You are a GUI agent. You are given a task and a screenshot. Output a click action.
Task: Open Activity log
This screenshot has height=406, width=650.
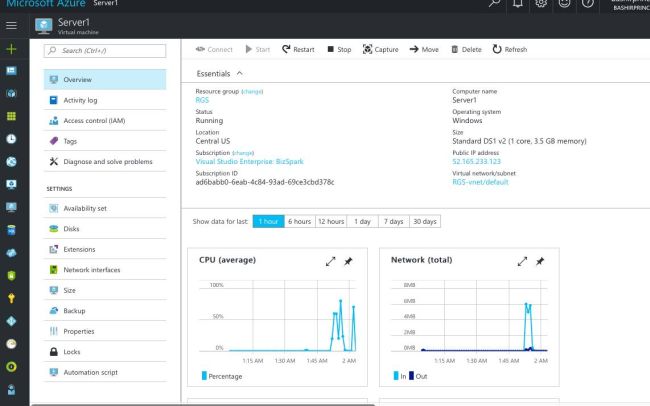coord(105,100)
